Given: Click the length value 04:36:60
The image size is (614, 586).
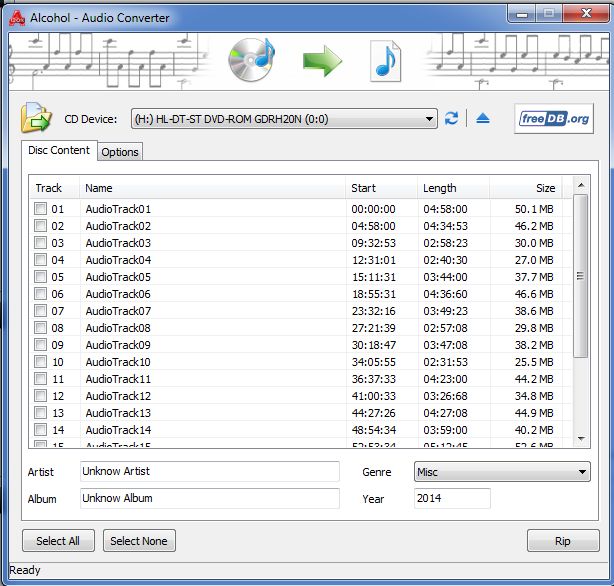Looking at the screenshot, I should (445, 294).
